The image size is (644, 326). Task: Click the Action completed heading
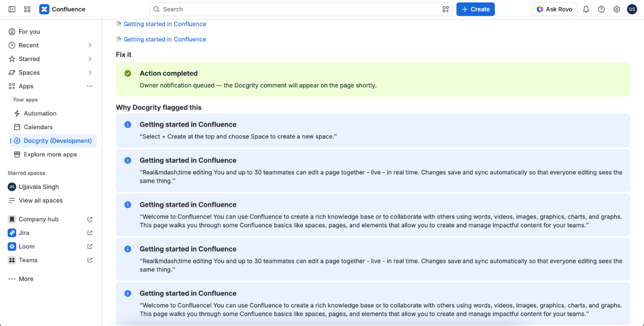168,73
